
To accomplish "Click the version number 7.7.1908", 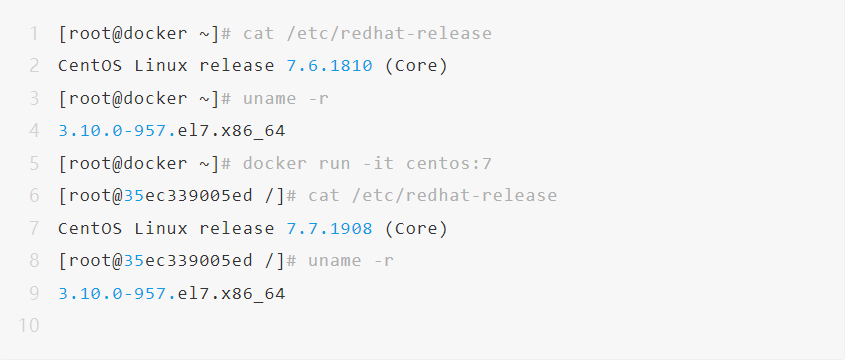I will [329, 228].
